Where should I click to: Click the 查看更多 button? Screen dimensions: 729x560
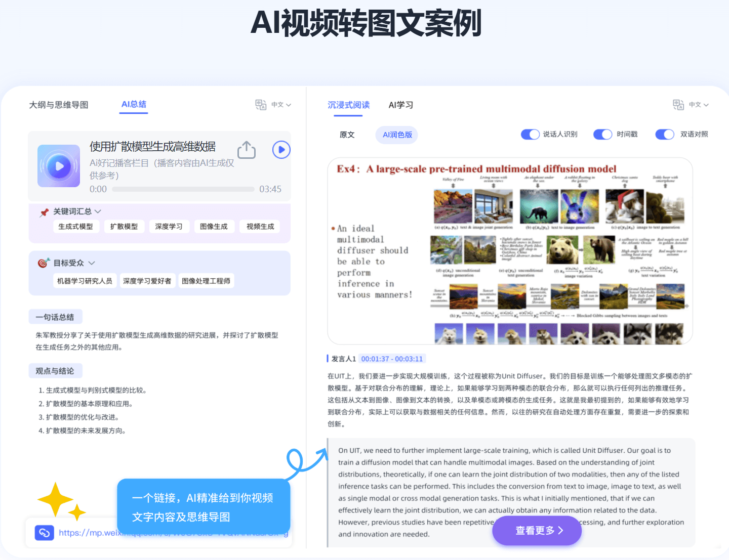click(536, 531)
